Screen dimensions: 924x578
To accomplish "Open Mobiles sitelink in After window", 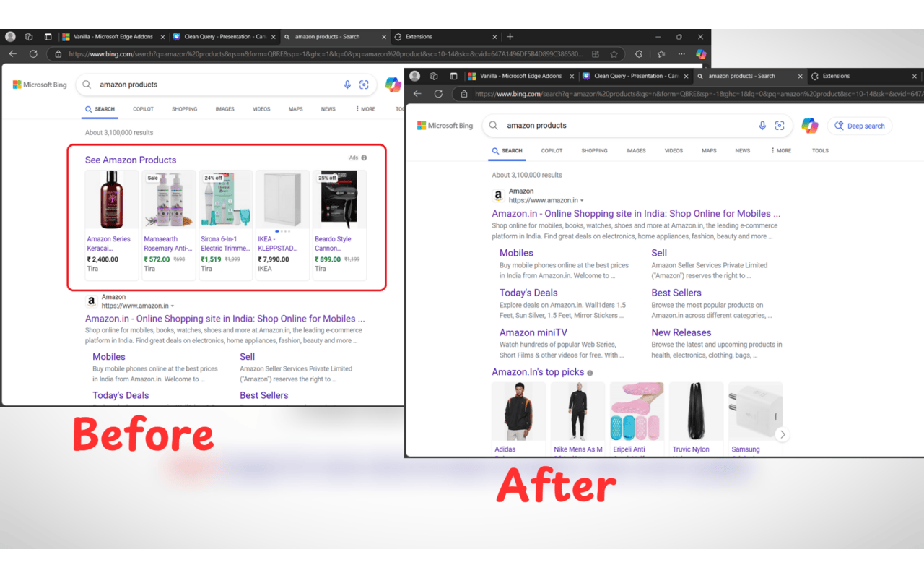I will [x=516, y=253].
